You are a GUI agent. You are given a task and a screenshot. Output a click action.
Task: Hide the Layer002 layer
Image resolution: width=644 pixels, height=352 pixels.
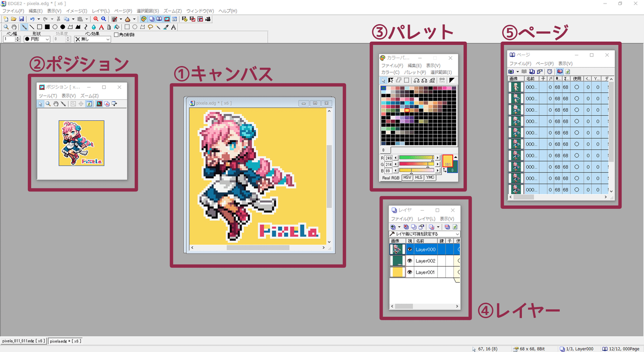[410, 260]
